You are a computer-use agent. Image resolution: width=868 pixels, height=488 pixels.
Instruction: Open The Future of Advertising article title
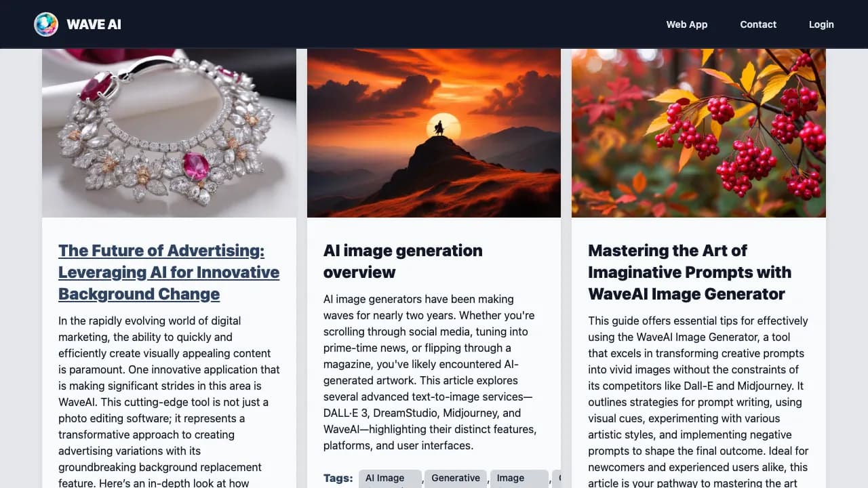(x=169, y=272)
